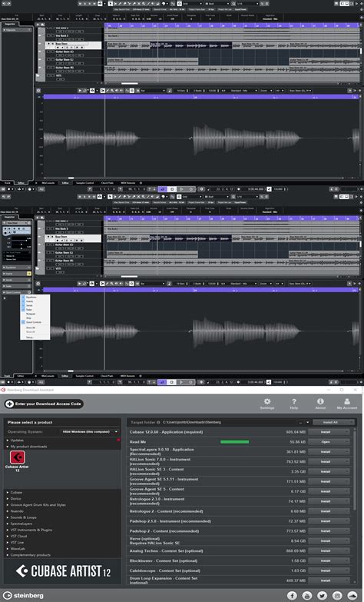This screenshot has height=602, width=364.
Task: Open the Operating System dropdown
Action: (91, 431)
